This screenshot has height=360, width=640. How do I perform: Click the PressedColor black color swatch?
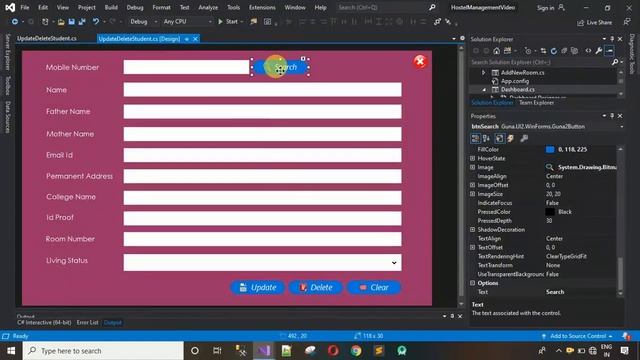[x=550, y=212]
